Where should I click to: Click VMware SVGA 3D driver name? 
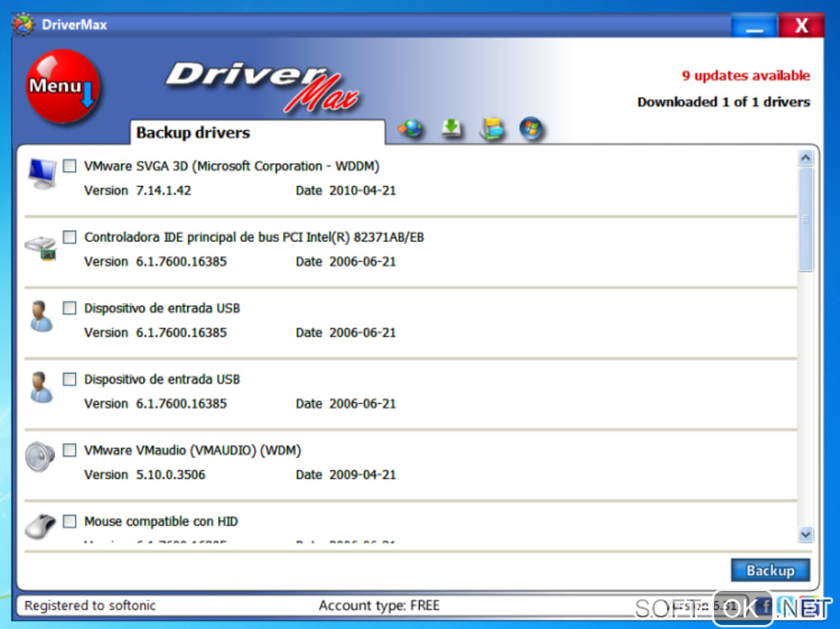point(231,166)
